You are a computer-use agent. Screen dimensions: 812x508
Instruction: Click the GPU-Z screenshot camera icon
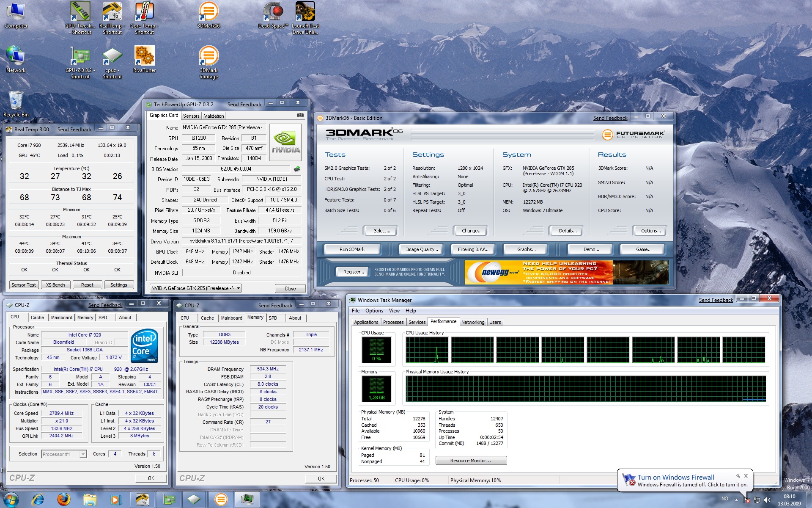pos(300,115)
